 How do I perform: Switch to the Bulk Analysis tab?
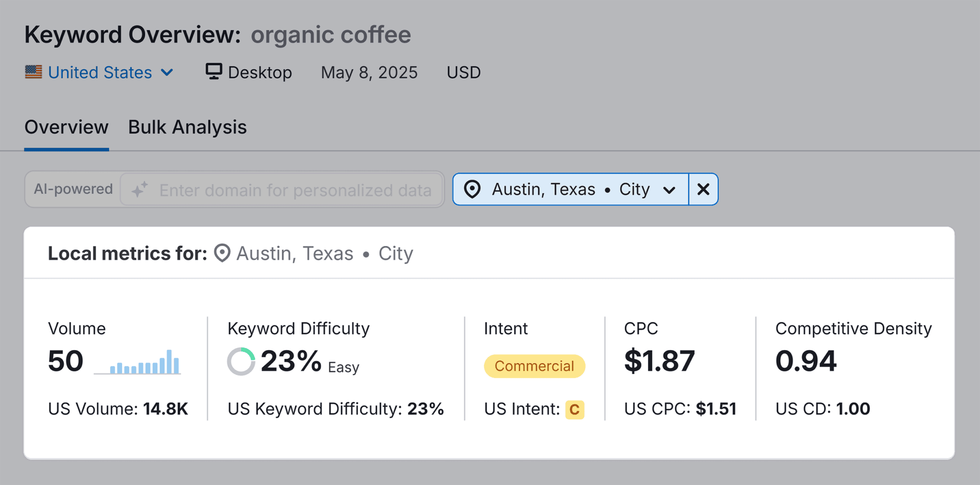(187, 127)
